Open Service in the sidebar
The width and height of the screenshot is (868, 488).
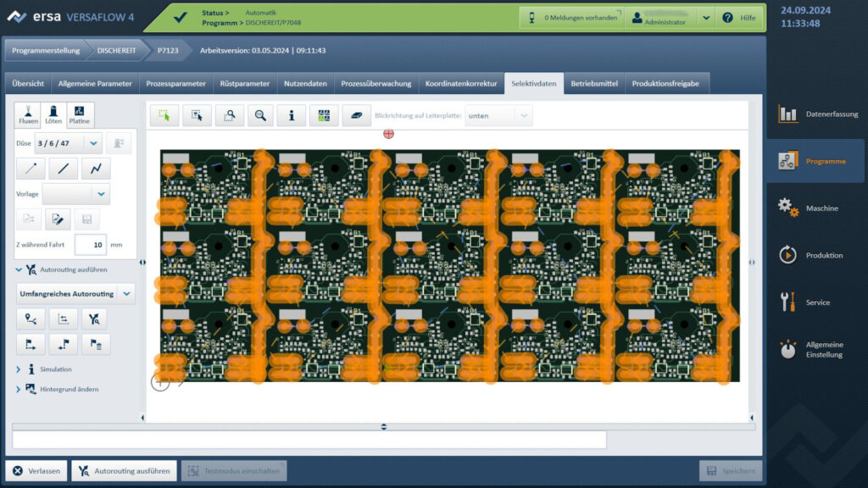click(817, 302)
